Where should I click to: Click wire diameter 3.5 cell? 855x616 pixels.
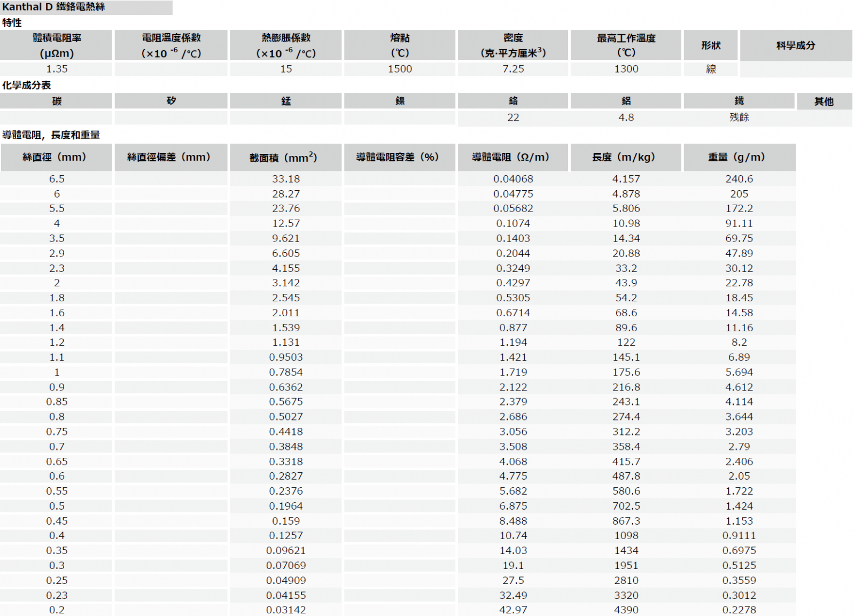57,238
